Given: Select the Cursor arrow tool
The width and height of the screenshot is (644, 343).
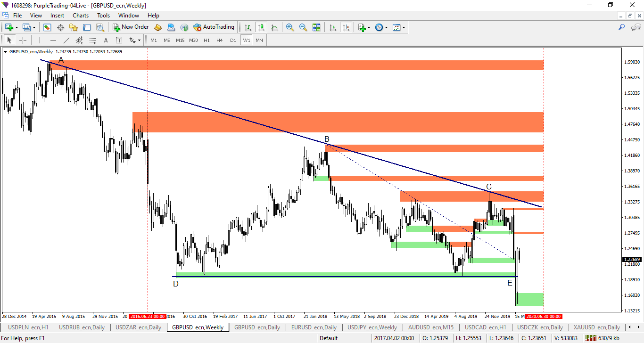Looking at the screenshot, I should (x=9, y=40).
